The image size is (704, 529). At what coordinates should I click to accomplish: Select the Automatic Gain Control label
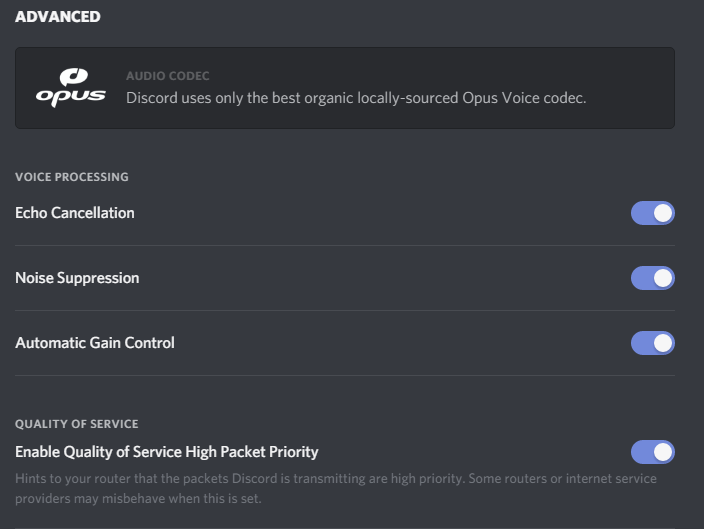click(x=95, y=343)
